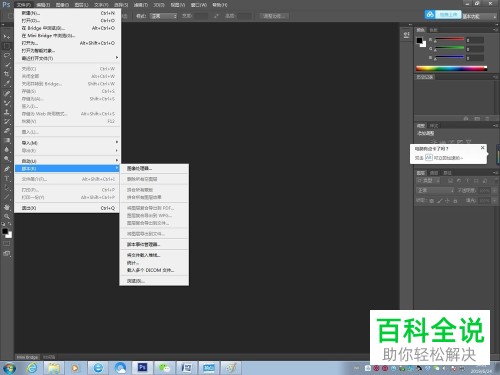The width and height of the screenshot is (500, 375).
Task: Toggle the Quick Mask mode icon
Action: tap(7, 244)
